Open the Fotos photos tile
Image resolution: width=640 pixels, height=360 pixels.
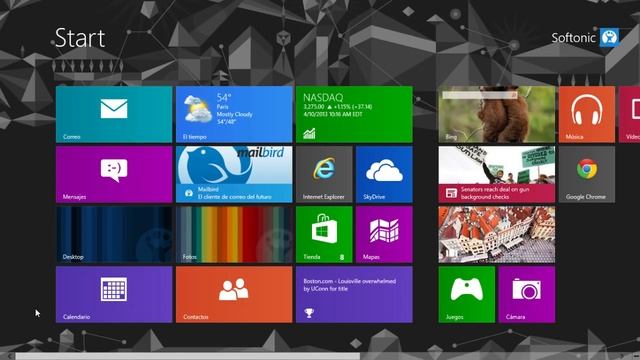(x=234, y=234)
